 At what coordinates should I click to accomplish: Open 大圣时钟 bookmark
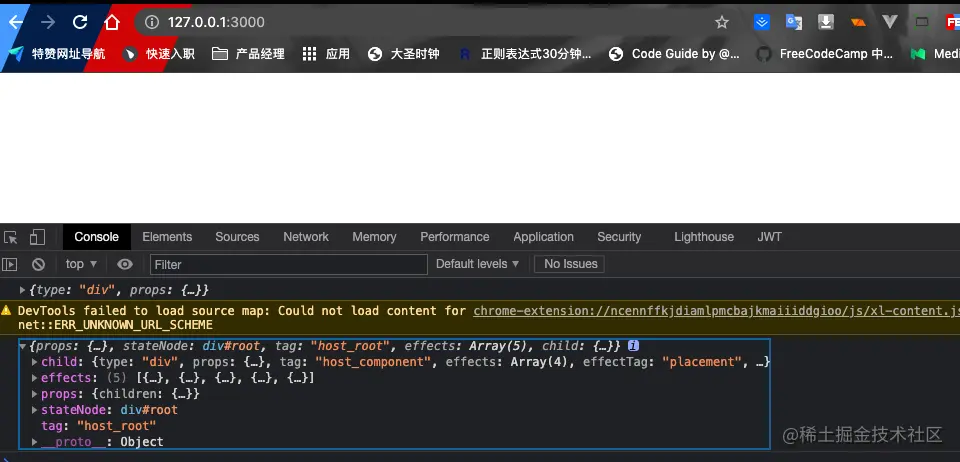click(403, 54)
